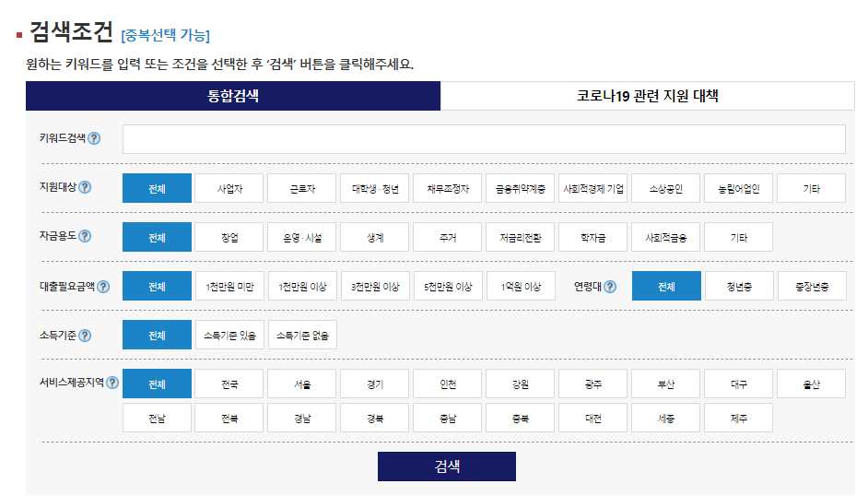Select 전체 for 연령대

(666, 286)
